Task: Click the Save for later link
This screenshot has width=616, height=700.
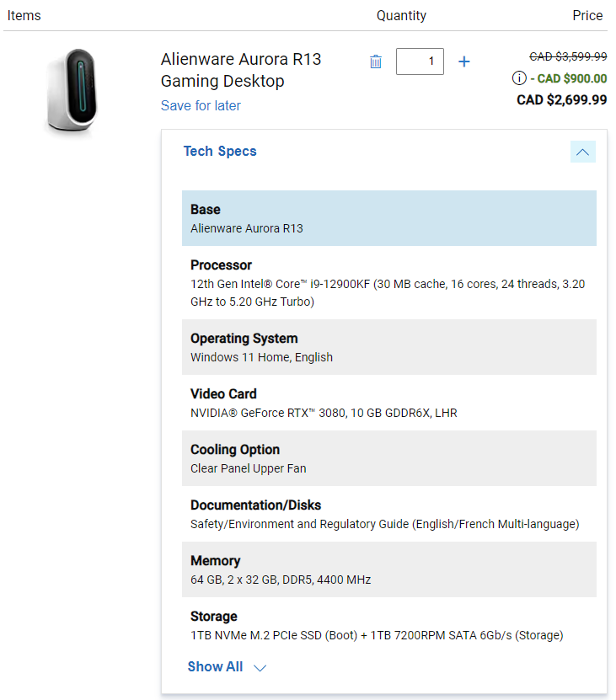Action: tap(201, 105)
